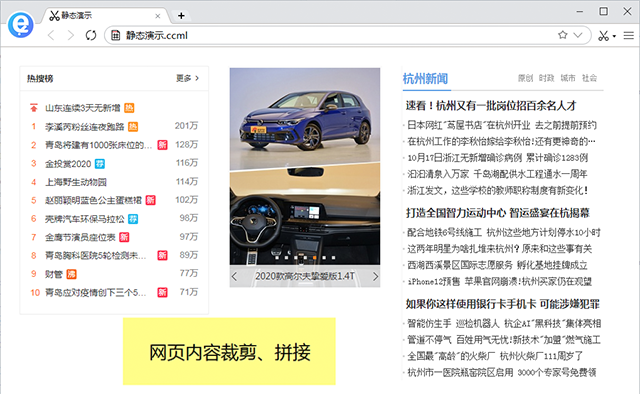The image size is (640, 394).
Task: Select the 静态演示 browser tab
Action: (105, 16)
